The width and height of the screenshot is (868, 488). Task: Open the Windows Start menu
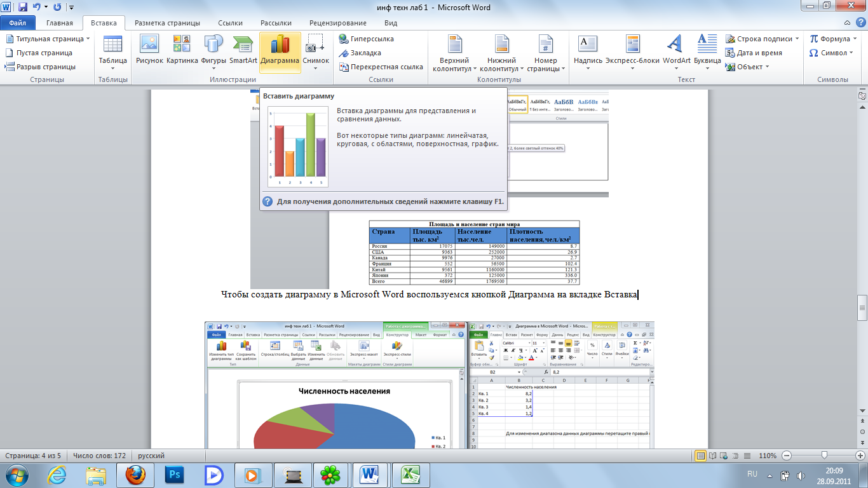(17, 475)
